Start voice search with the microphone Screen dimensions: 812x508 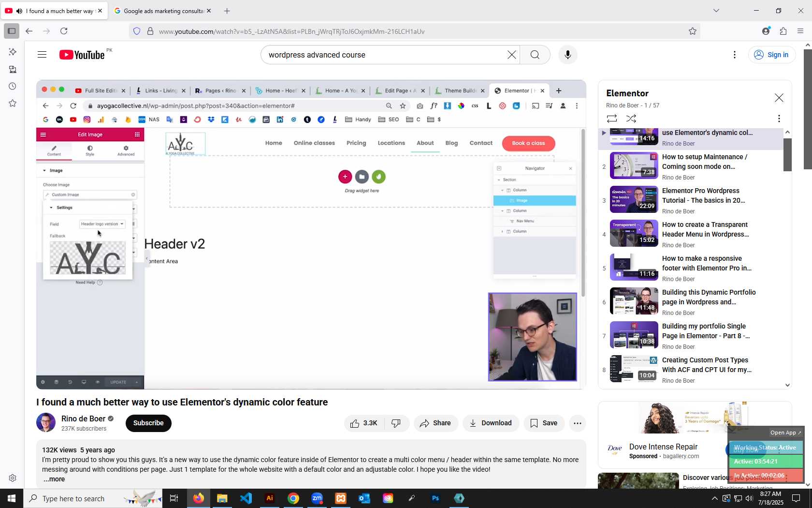pyautogui.click(x=567, y=55)
